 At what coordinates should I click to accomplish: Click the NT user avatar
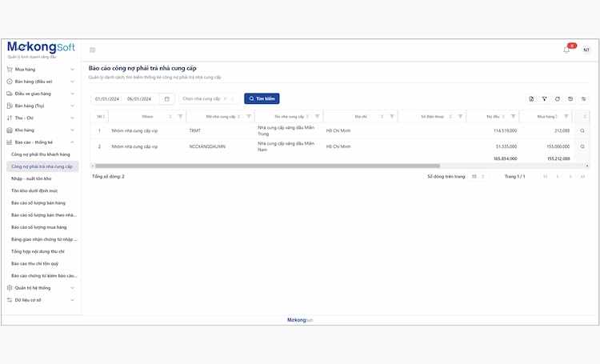pyautogui.click(x=586, y=50)
